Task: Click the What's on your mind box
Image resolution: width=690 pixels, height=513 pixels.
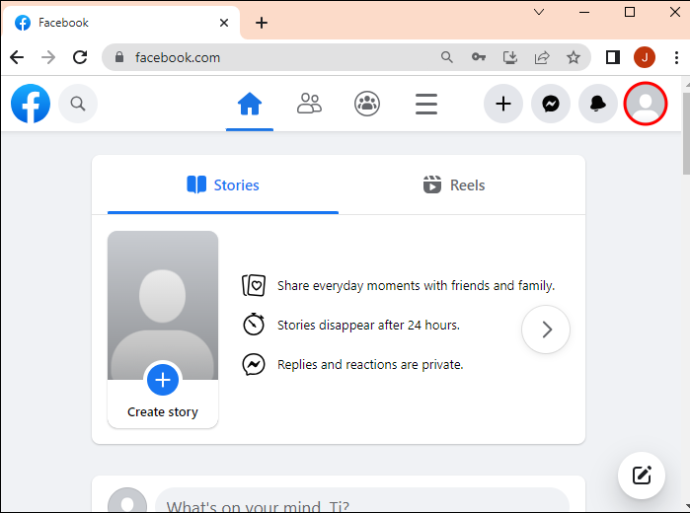Action: point(362,502)
